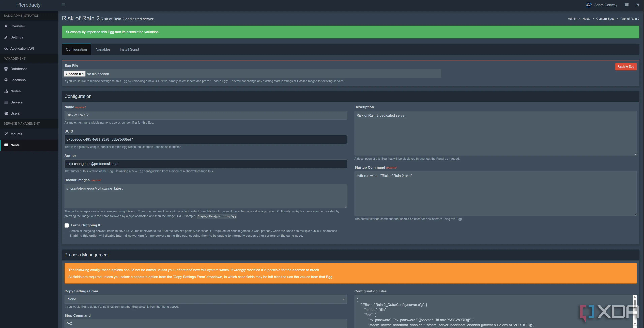Click the hamburger sidebar toggle icon
Viewport: 644px width, 328px height.
pyautogui.click(x=63, y=5)
